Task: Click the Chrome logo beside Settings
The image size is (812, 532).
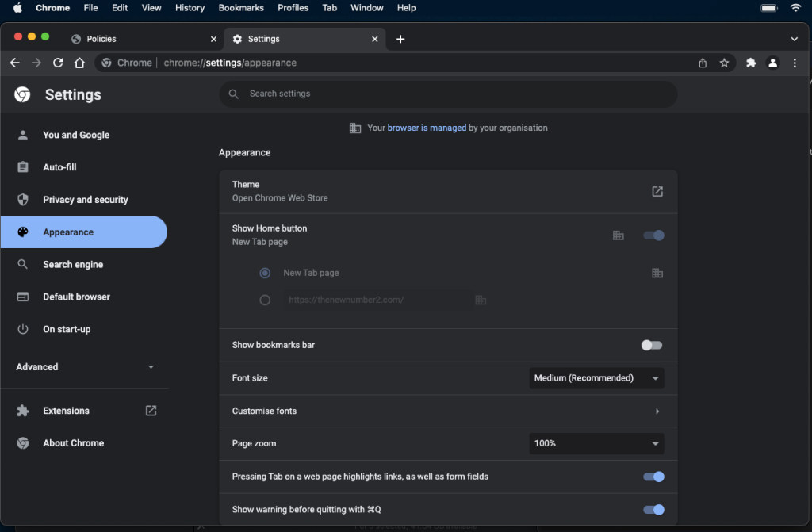Action: [x=22, y=94]
